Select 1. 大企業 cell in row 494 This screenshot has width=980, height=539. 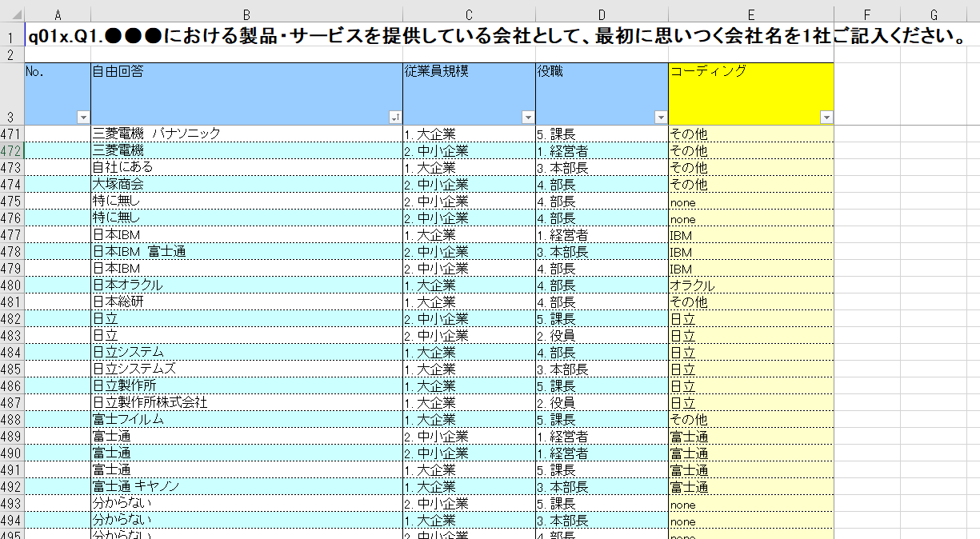coord(469,520)
